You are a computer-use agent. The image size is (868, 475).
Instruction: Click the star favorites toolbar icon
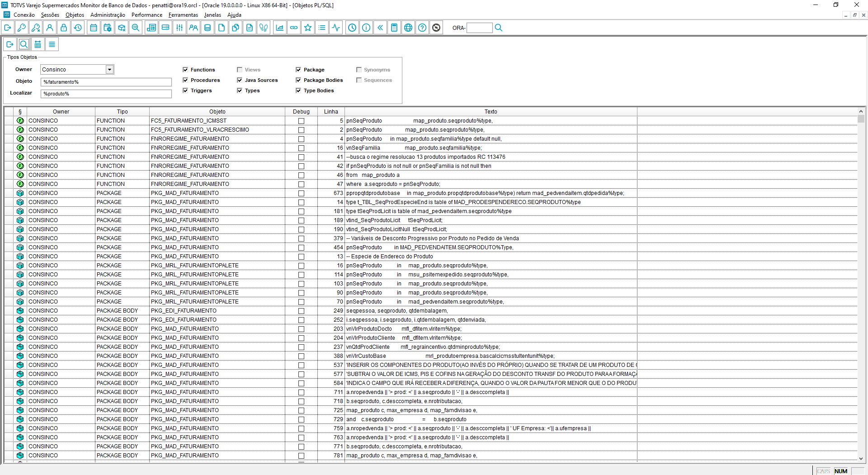308,28
